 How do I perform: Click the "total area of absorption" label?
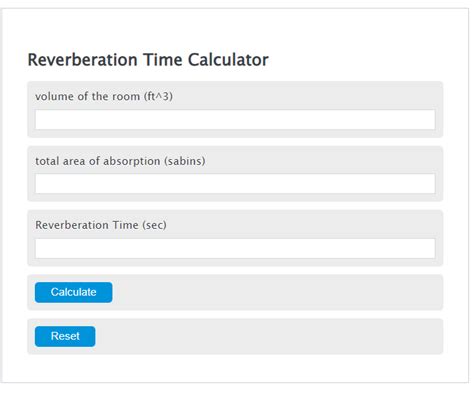pos(98,161)
